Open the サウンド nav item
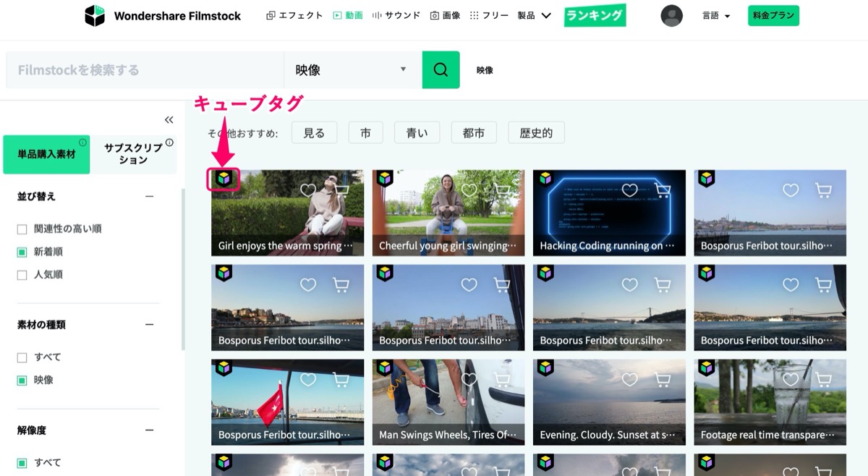This screenshot has width=868, height=476. (396, 15)
